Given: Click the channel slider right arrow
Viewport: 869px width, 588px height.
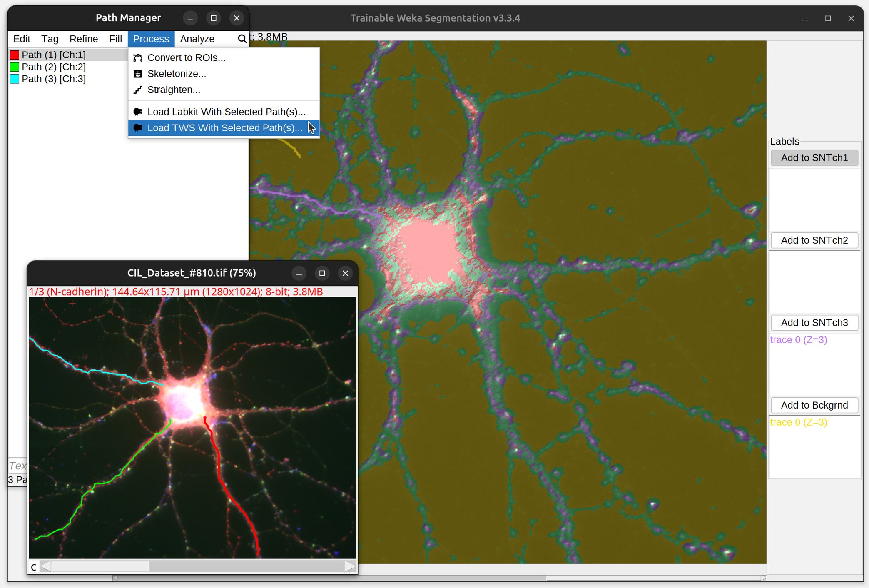Looking at the screenshot, I should [x=350, y=566].
